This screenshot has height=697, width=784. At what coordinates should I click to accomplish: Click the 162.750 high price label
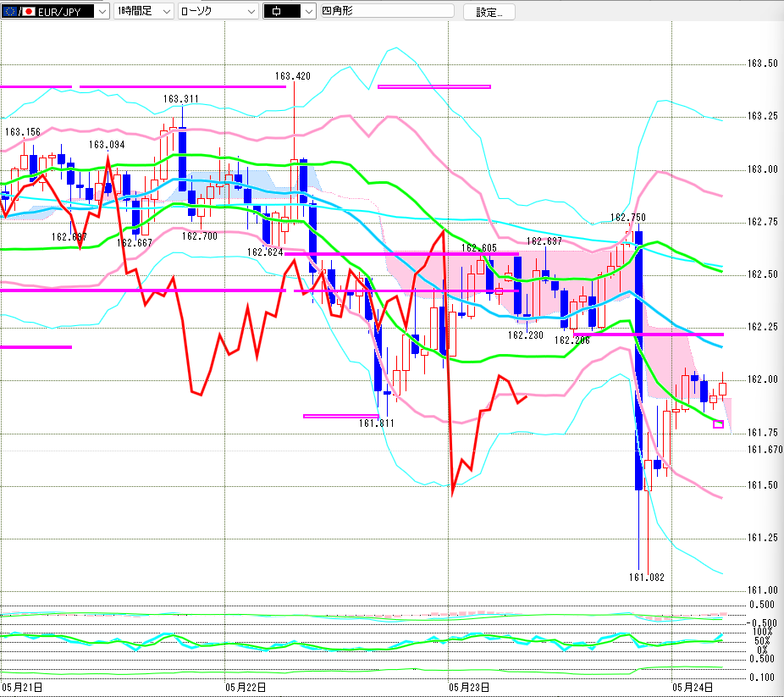[x=628, y=218]
